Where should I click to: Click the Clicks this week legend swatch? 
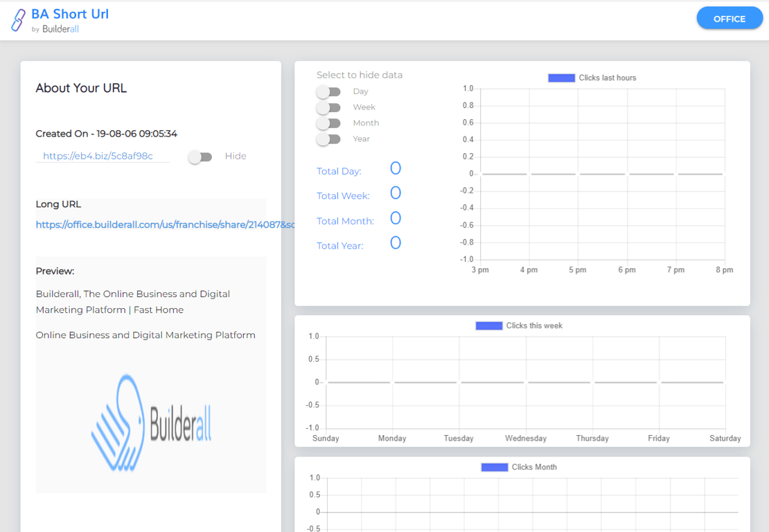pyautogui.click(x=489, y=326)
